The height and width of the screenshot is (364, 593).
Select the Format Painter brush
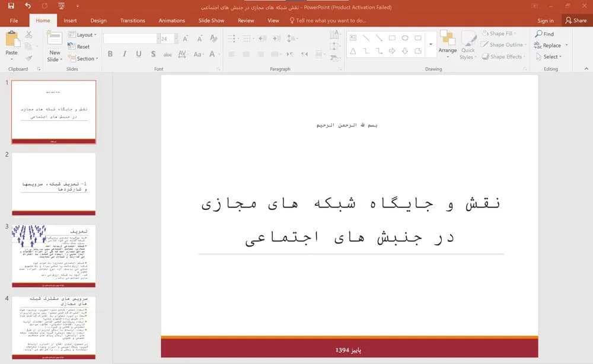pos(28,58)
